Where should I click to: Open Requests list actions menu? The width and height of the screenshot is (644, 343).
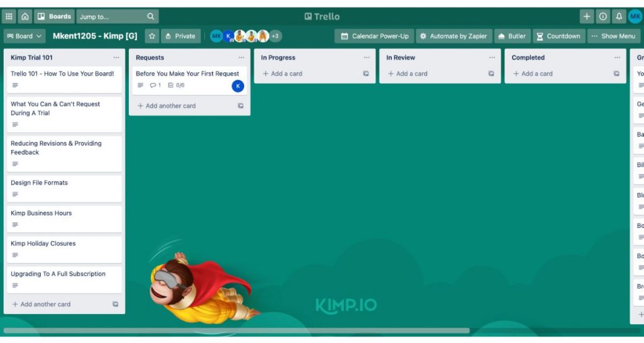tap(241, 57)
